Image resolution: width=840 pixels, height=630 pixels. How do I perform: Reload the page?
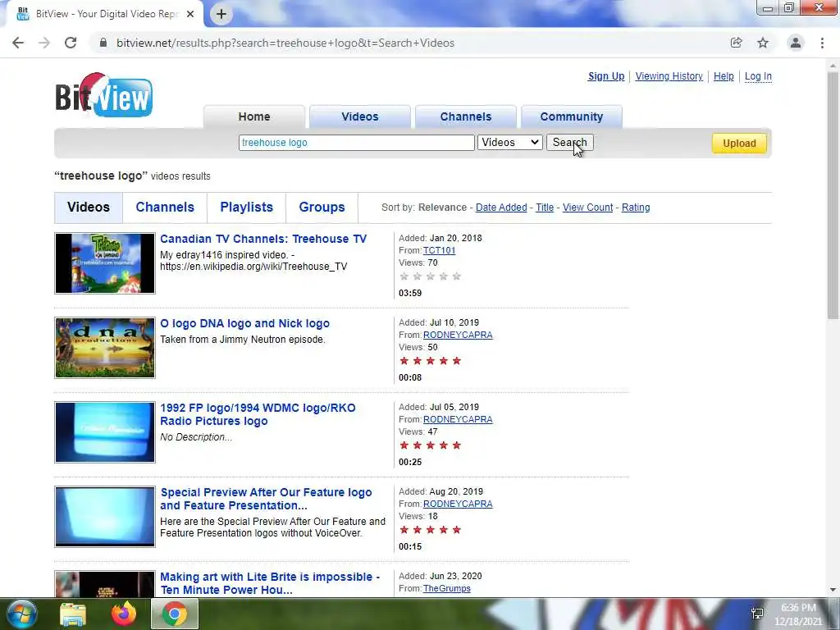(x=71, y=43)
